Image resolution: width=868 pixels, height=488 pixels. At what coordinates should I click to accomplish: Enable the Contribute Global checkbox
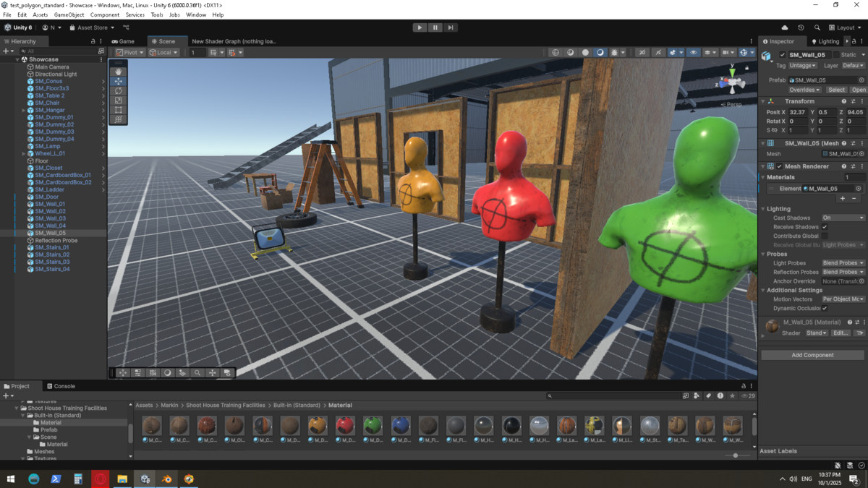[x=825, y=236]
